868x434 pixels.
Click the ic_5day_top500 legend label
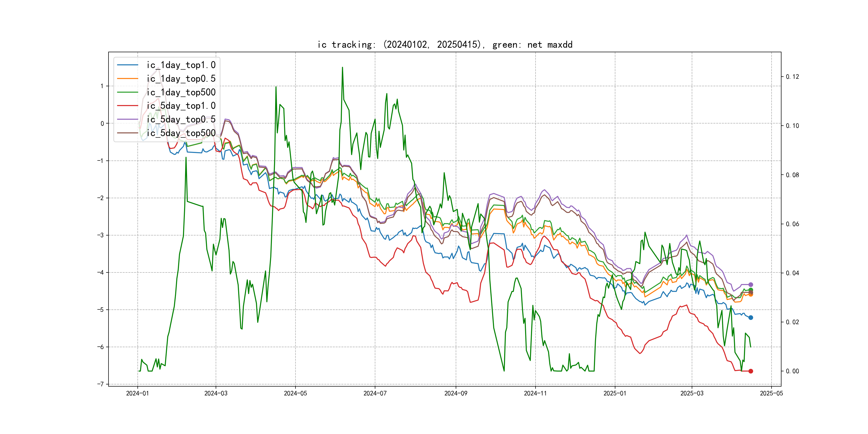coord(181,133)
